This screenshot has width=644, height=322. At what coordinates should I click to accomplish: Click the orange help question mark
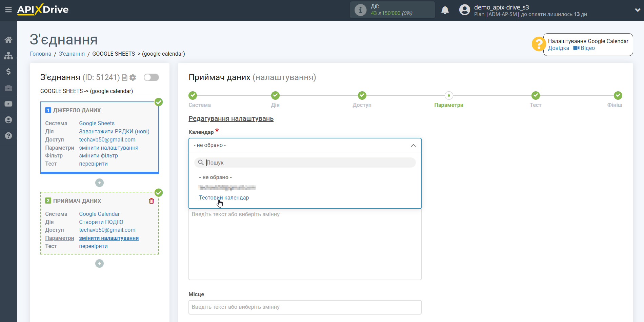point(538,44)
